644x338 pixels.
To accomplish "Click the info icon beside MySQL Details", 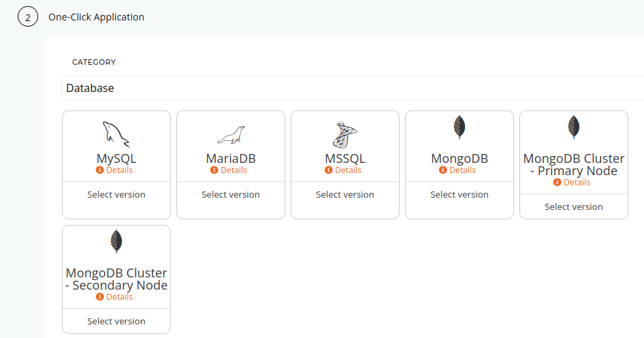I will click(x=100, y=170).
